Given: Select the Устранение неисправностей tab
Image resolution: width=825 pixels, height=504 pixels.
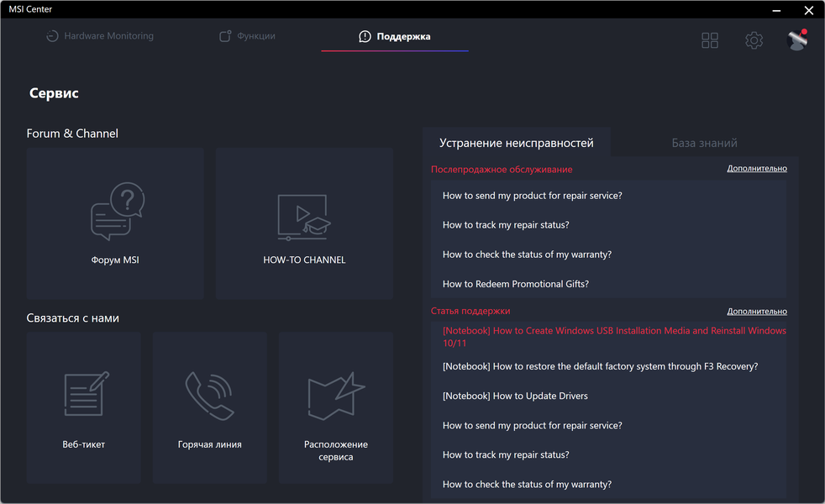Looking at the screenshot, I should tap(516, 143).
